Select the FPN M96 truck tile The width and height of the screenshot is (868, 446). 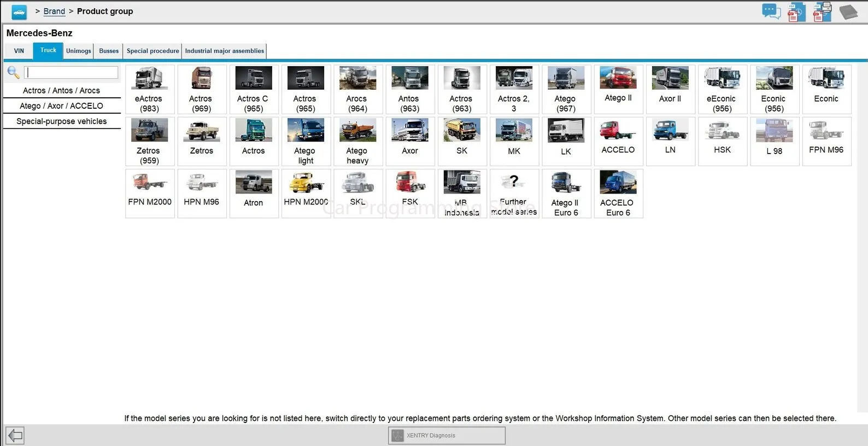(826, 141)
